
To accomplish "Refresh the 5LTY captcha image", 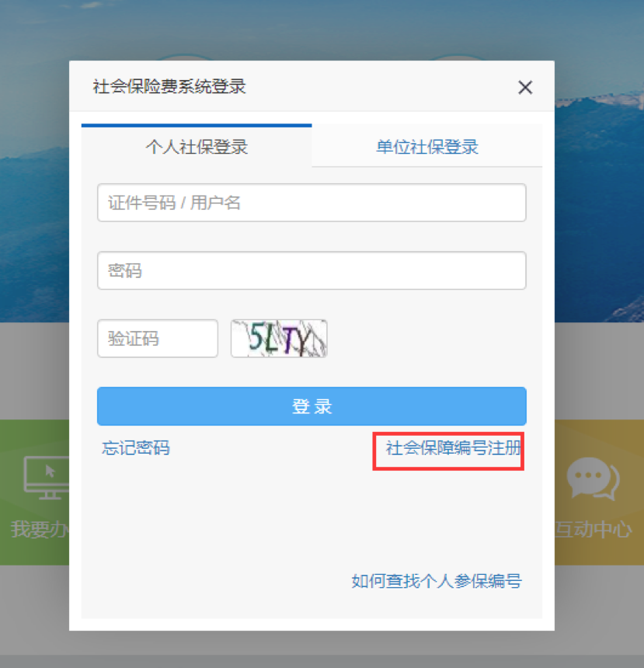I will pos(279,339).
